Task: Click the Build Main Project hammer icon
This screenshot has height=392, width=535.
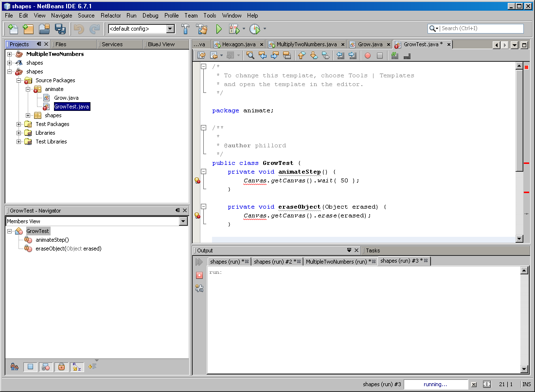Action: [185, 29]
